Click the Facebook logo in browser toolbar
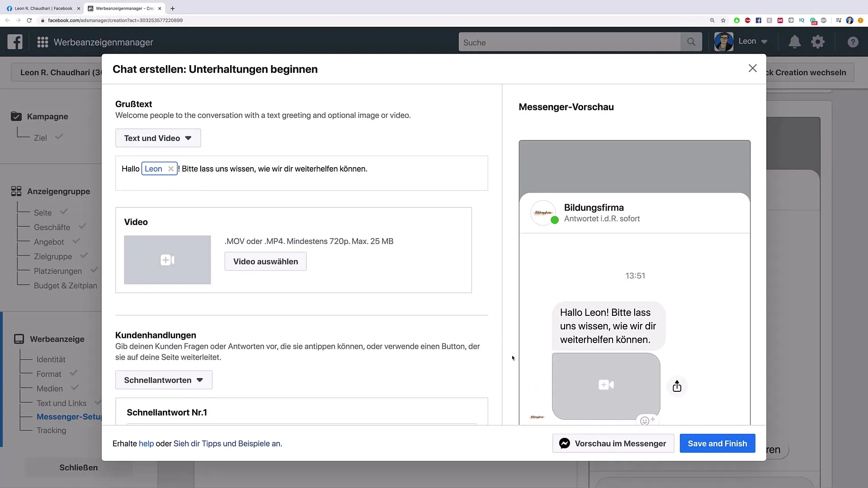Screen dimensions: 868x488 pyautogui.click(x=758, y=20)
